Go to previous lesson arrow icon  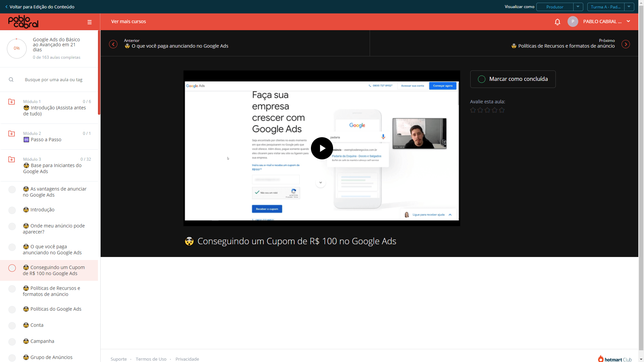coord(113,44)
